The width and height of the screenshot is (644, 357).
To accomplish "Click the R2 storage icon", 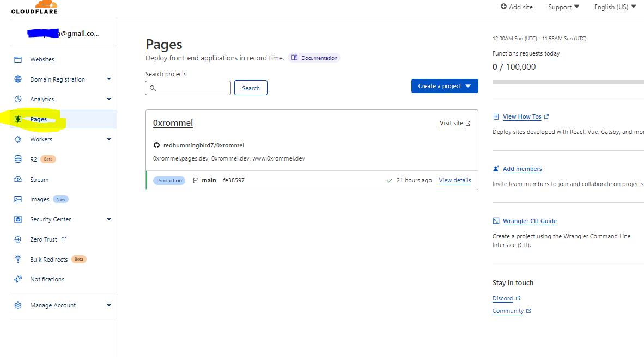I will coord(18,159).
